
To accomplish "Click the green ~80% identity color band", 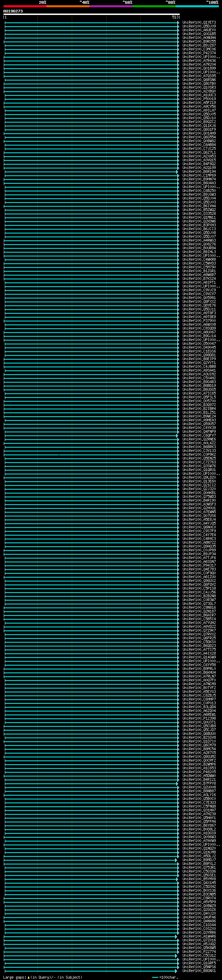I will 154,6.
